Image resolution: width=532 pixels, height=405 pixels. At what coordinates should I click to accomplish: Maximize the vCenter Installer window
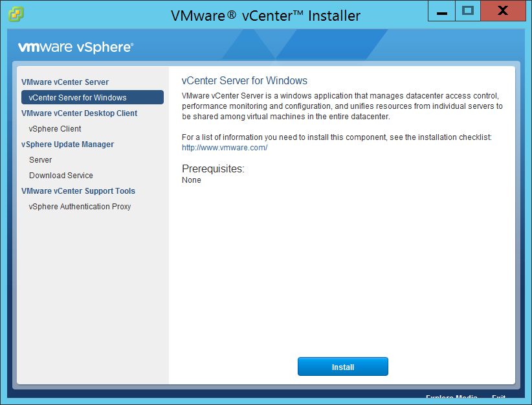pyautogui.click(x=468, y=11)
